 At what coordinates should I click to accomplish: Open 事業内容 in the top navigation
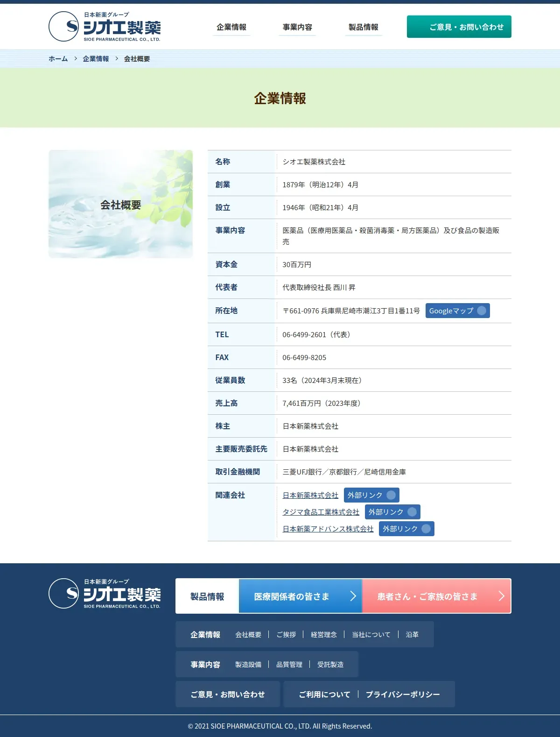[297, 27]
